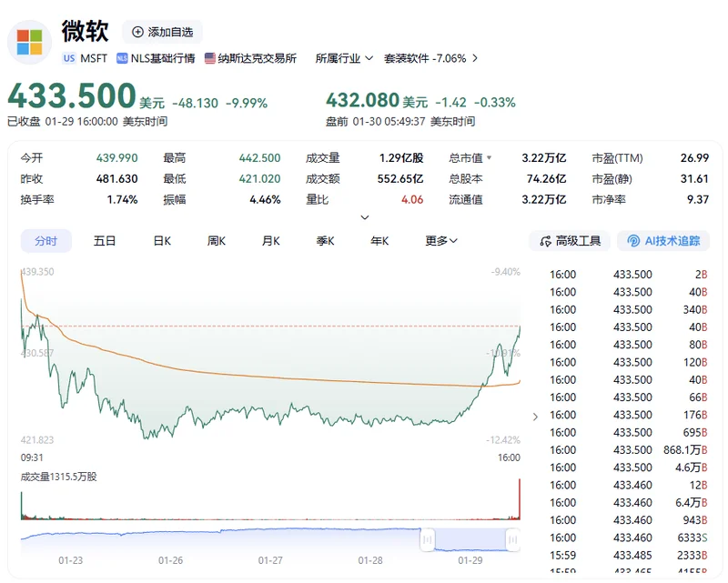Collapse trade list with the right arrow
The height and width of the screenshot is (583, 728).
point(534,417)
